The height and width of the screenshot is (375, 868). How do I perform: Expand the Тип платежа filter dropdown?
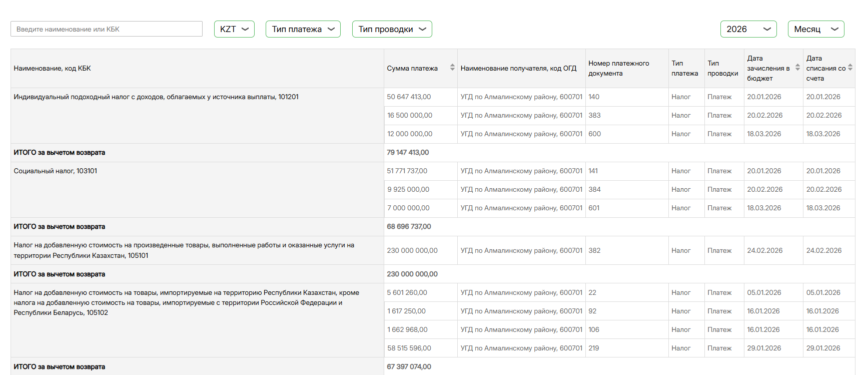coord(303,29)
